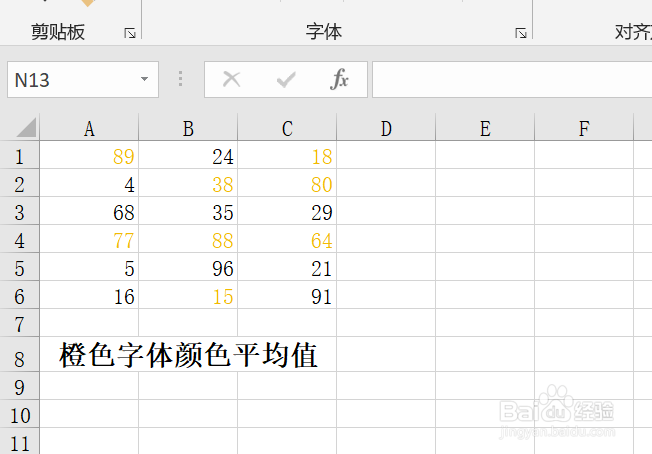
Task: Click the 字体 group label
Action: pos(324,32)
